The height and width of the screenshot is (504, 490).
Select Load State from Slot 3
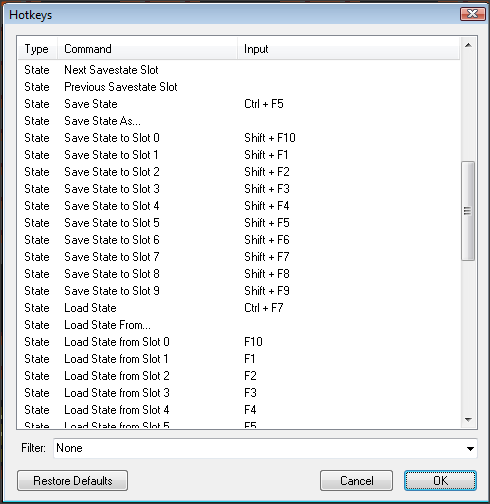(239, 393)
